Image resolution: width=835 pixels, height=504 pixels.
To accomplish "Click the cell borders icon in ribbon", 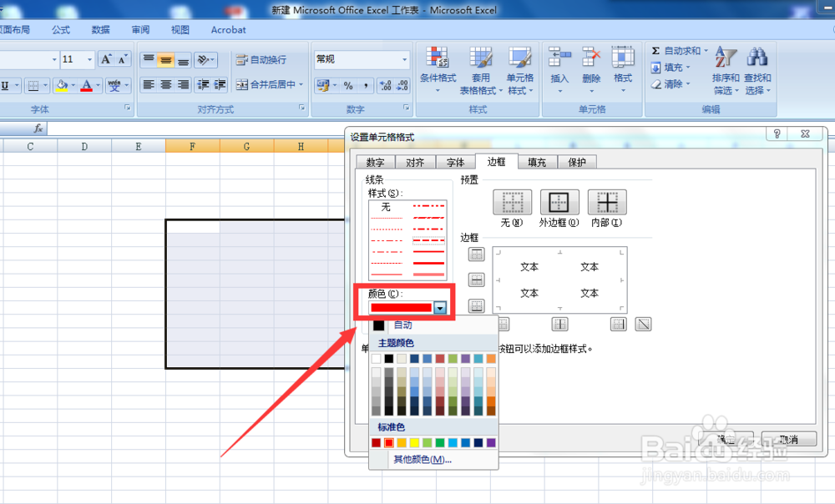I will [x=33, y=85].
